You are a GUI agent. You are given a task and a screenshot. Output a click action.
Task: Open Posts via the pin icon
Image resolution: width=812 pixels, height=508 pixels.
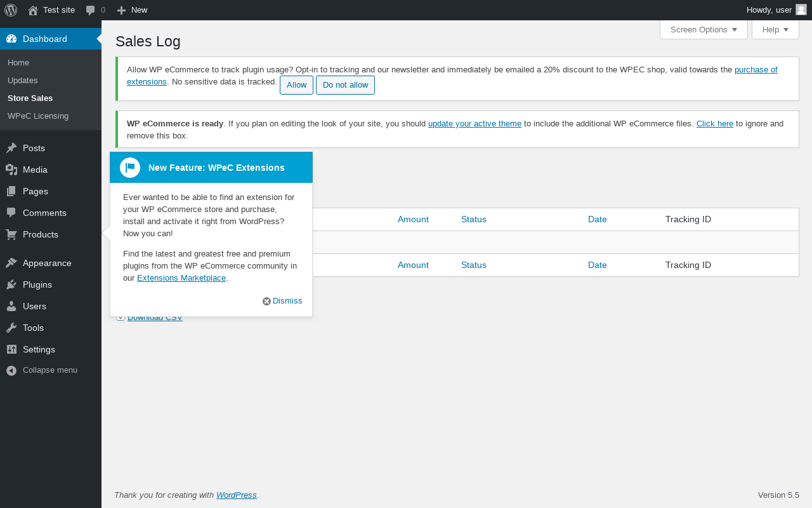(11, 148)
